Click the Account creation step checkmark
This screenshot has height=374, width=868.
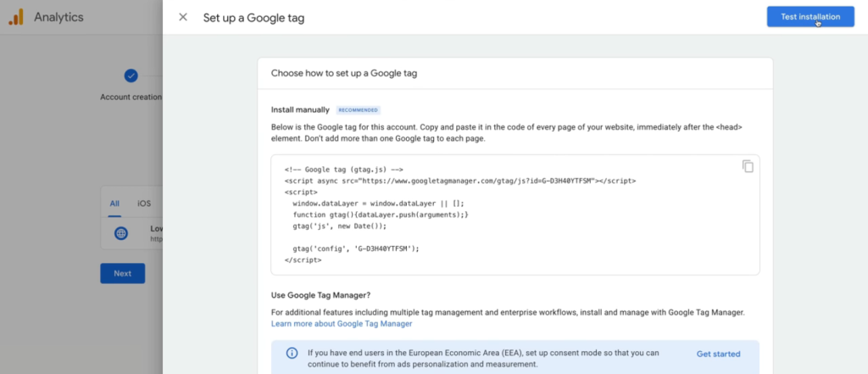[x=131, y=75]
